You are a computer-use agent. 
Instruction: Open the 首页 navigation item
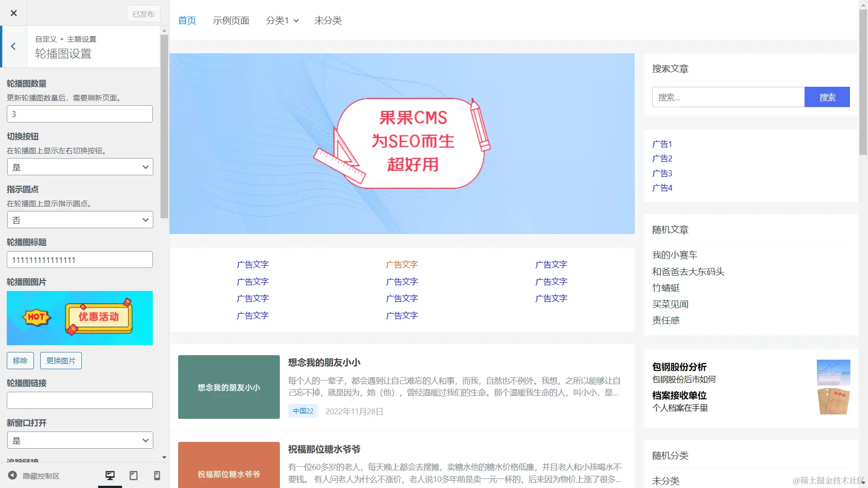point(187,20)
